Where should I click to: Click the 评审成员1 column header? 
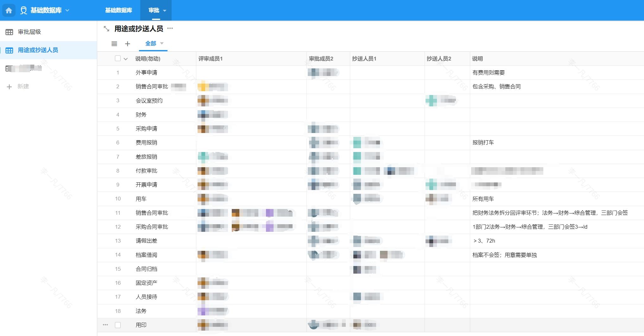[x=211, y=59]
